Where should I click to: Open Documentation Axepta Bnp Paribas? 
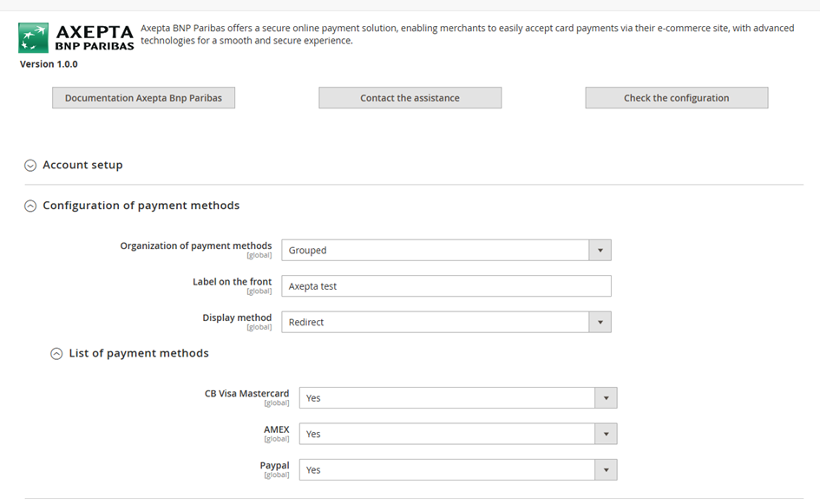tap(143, 98)
